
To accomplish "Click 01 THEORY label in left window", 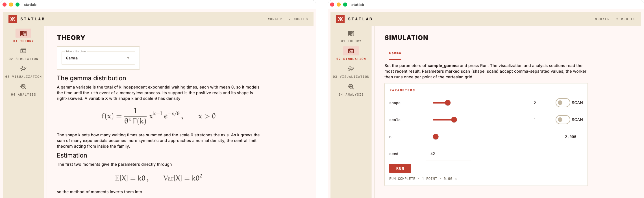I will point(23,41).
